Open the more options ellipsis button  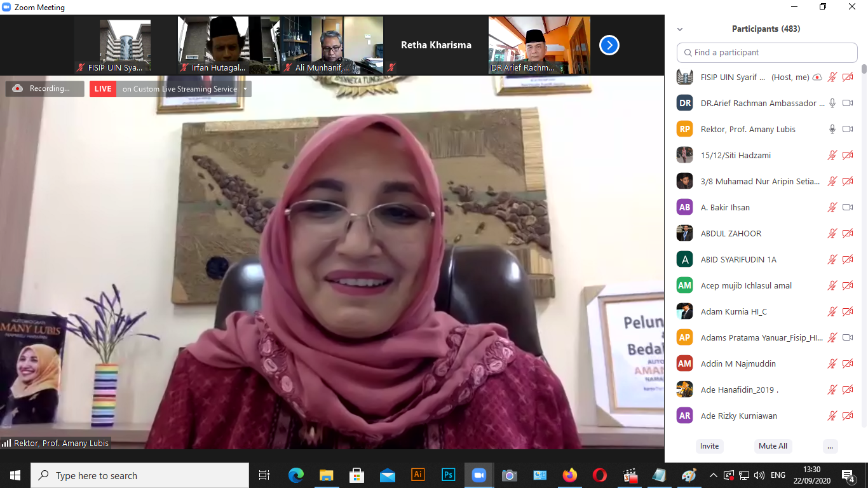830,446
